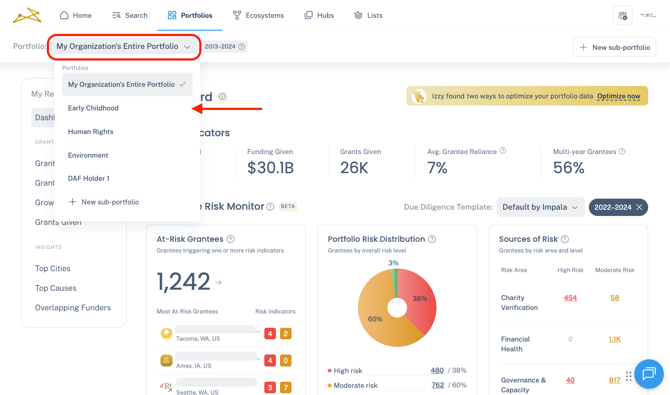Image resolution: width=670 pixels, height=395 pixels.
Task: Click the 480 high risk count link
Action: coord(437,371)
